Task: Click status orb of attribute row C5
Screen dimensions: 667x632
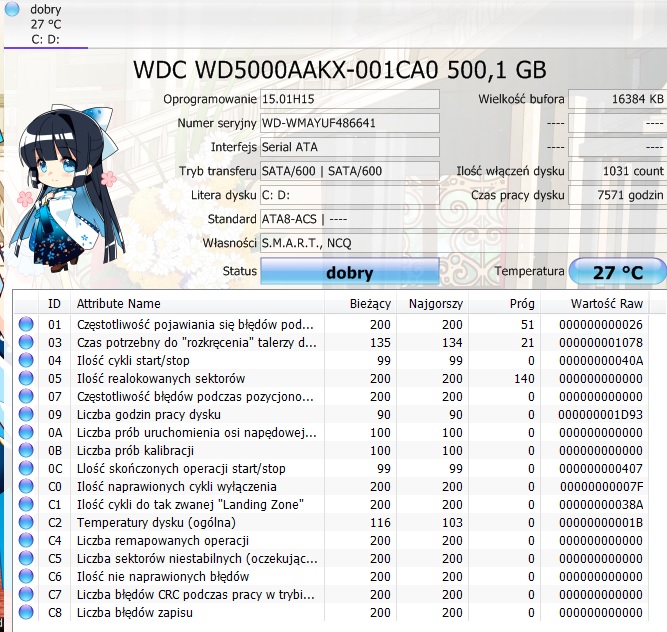Action: (26, 558)
